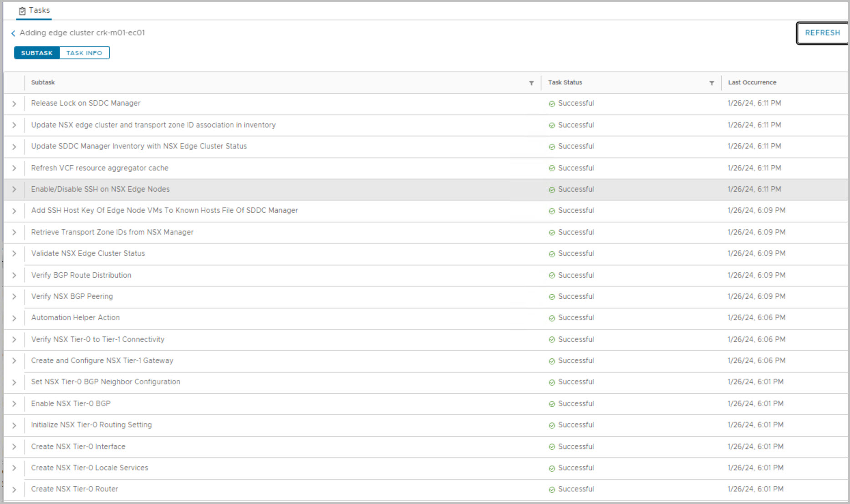Click success icon for Verify BGP Route Distribution

point(552,275)
